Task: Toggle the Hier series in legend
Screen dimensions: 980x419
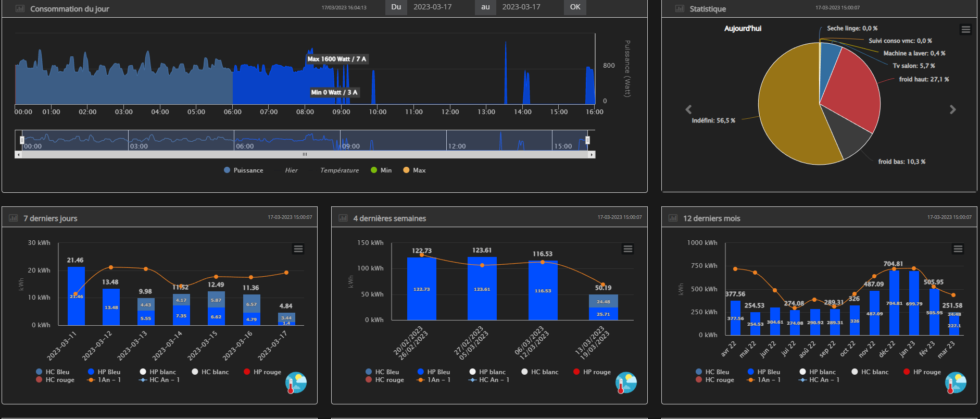Action: (x=291, y=170)
